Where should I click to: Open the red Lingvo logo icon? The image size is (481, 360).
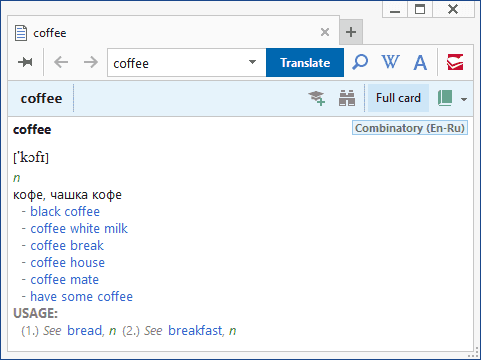(455, 62)
